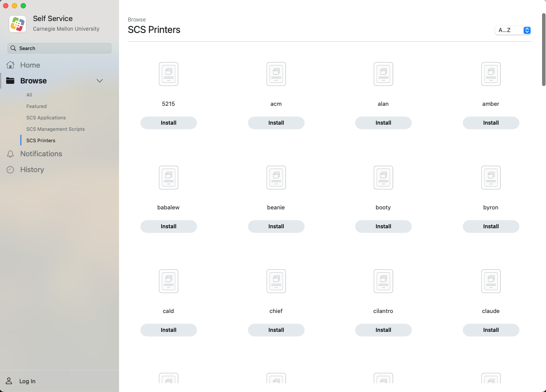Click the 'Carnegie Mellon University' subtitle
This screenshot has width=546, height=392.
coord(66,29)
